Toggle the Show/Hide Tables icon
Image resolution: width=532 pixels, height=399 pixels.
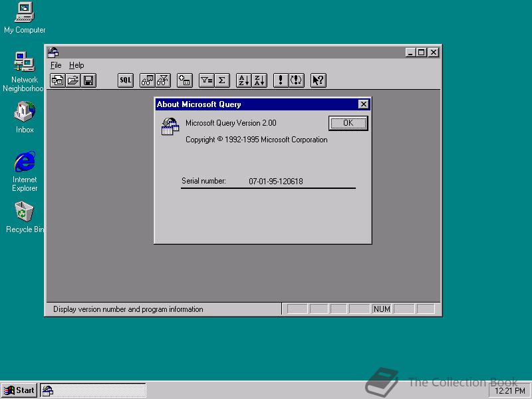[x=148, y=80]
